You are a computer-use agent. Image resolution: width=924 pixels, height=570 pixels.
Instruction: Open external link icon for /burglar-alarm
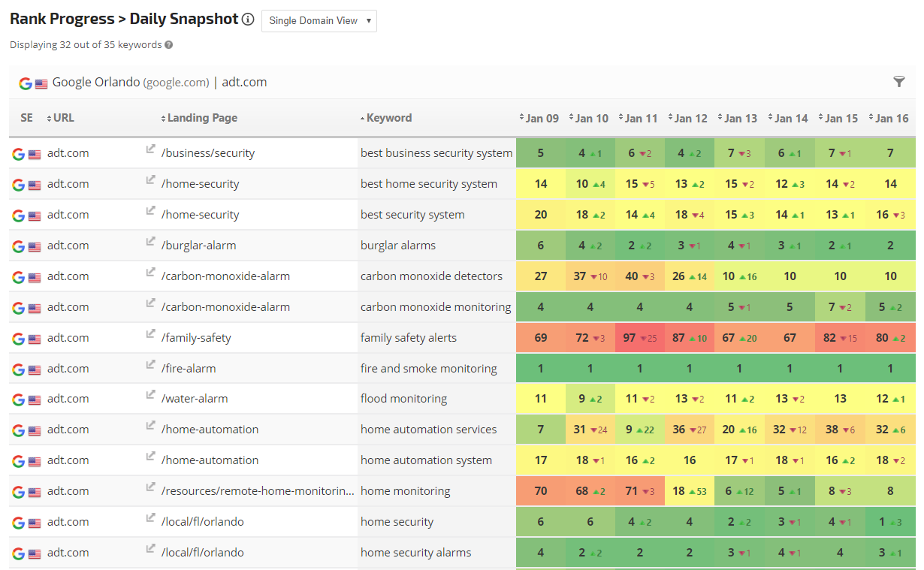[x=150, y=242]
